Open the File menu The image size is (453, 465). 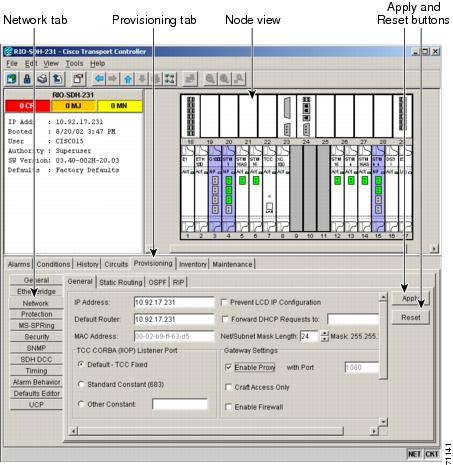(12, 63)
